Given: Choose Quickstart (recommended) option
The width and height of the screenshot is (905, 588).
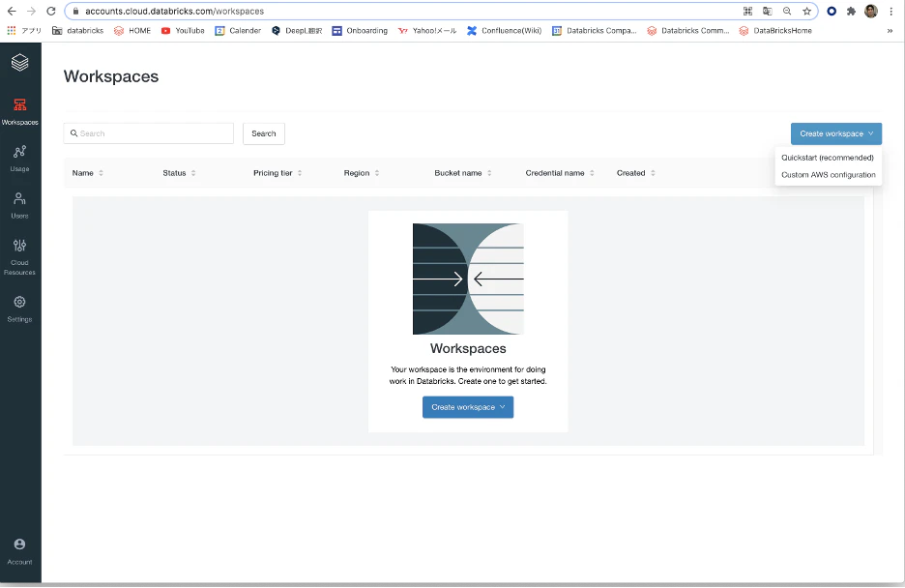Looking at the screenshot, I should (x=828, y=158).
